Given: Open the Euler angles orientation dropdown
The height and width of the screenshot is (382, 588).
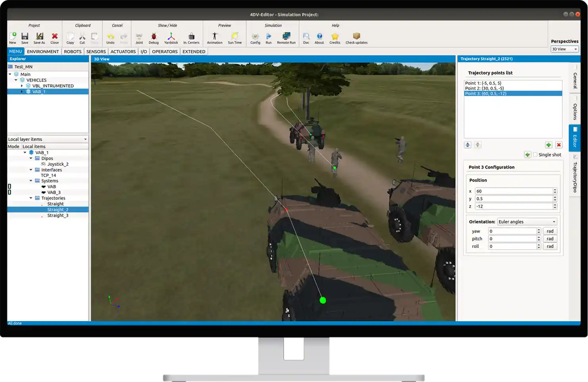Looking at the screenshot, I should click(x=527, y=222).
